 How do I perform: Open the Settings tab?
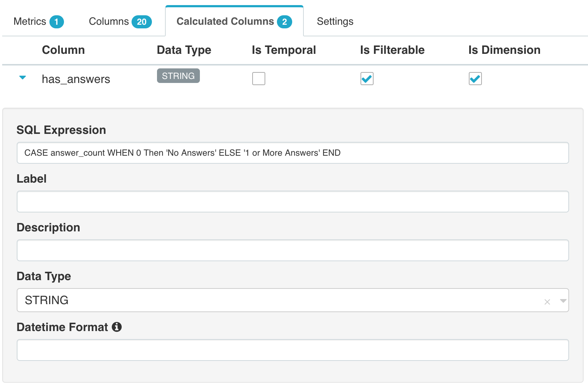point(335,21)
